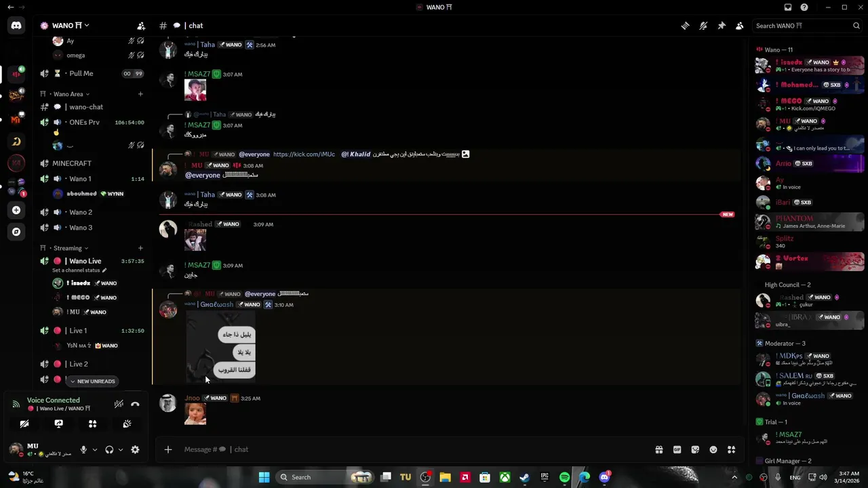Open the Threads icon in header
Image resolution: width=868 pixels, height=488 pixels.
coord(686,26)
